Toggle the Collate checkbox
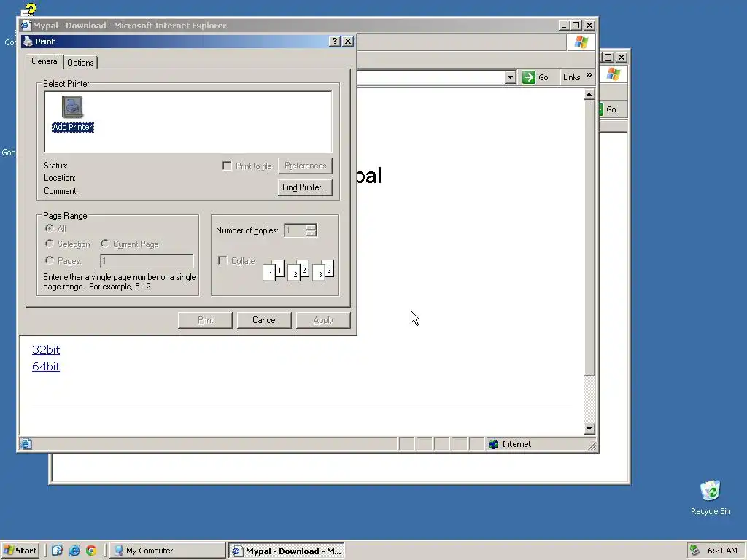 (222, 260)
